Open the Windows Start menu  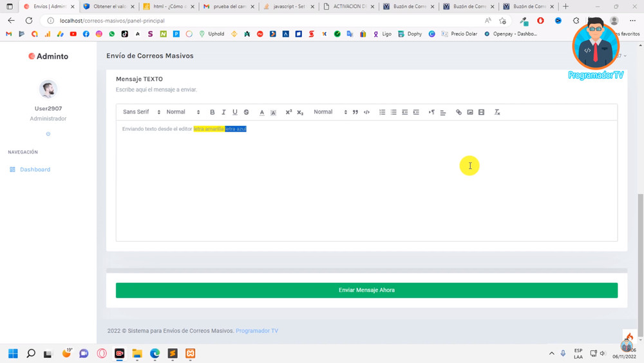13,353
